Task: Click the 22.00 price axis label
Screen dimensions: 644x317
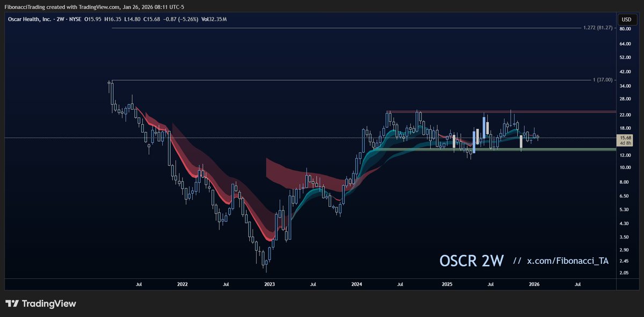Action: (x=625, y=115)
